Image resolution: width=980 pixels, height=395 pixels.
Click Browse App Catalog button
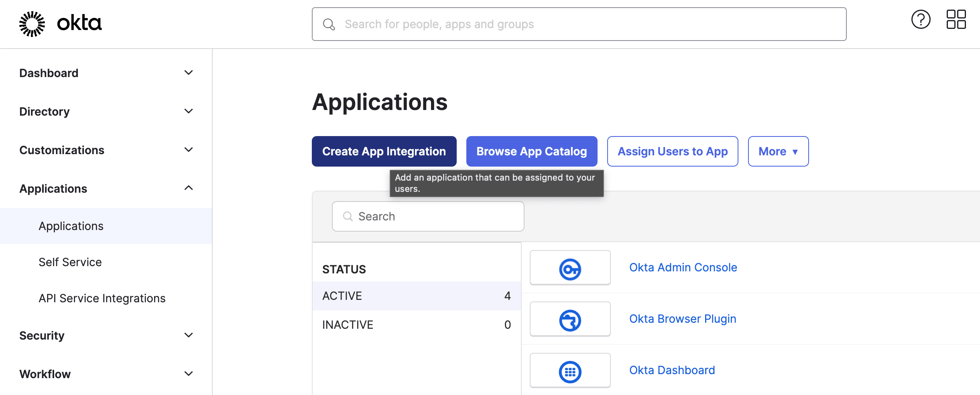click(531, 151)
